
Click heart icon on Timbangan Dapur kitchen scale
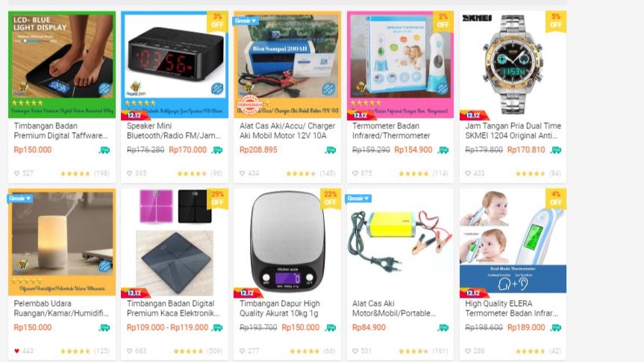(243, 351)
